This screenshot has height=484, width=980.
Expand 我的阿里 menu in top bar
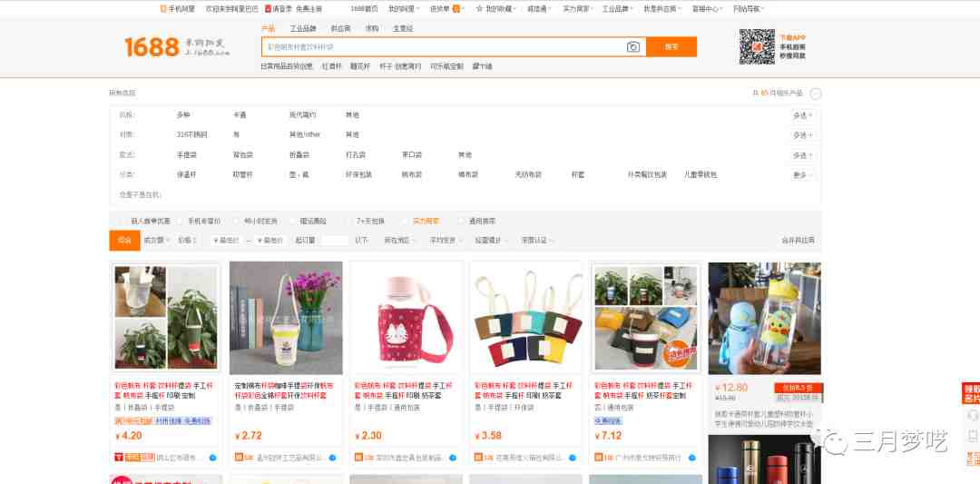[403, 9]
